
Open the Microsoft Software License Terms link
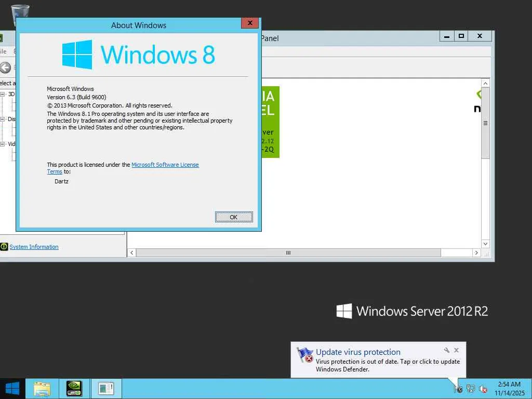(123, 168)
